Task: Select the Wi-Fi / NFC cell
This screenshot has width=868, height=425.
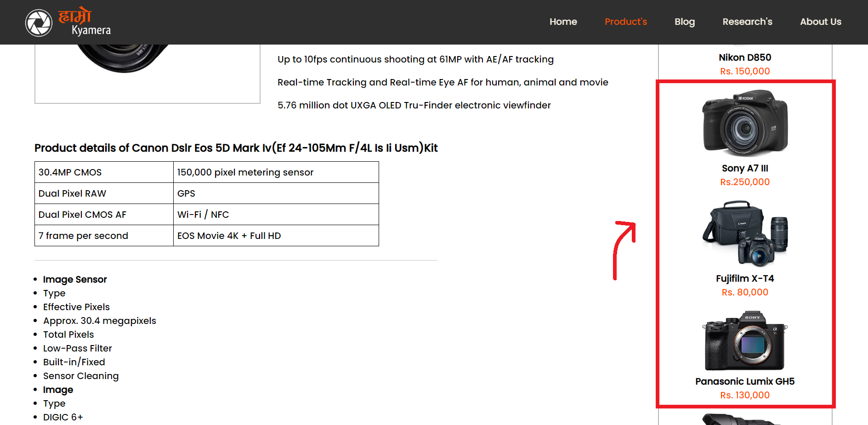Action: [276, 215]
